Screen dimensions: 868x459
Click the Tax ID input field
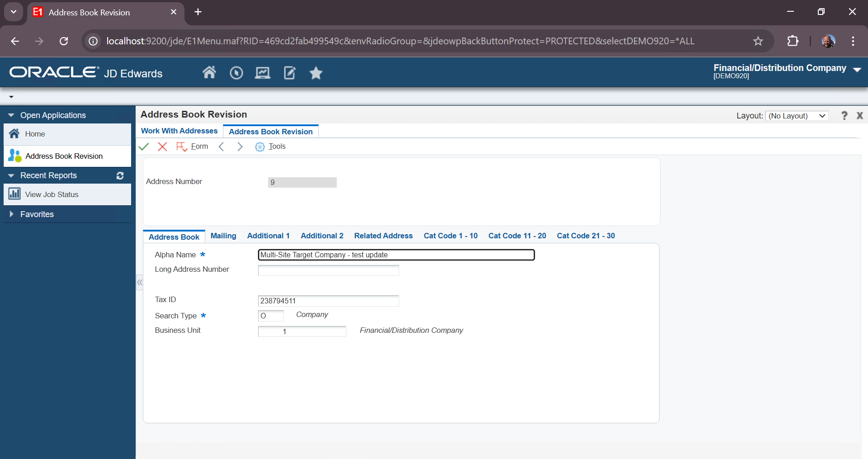[x=328, y=301]
